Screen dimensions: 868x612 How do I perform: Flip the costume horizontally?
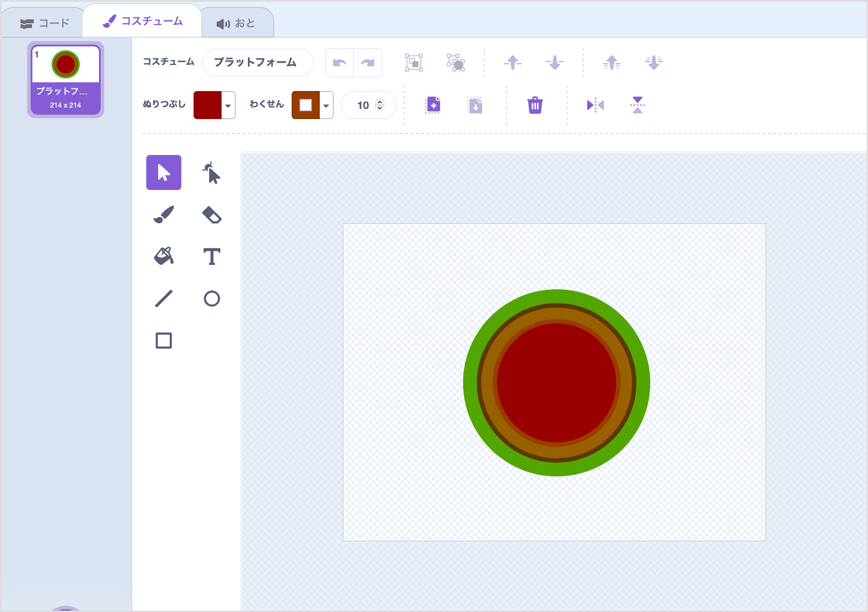(x=595, y=105)
